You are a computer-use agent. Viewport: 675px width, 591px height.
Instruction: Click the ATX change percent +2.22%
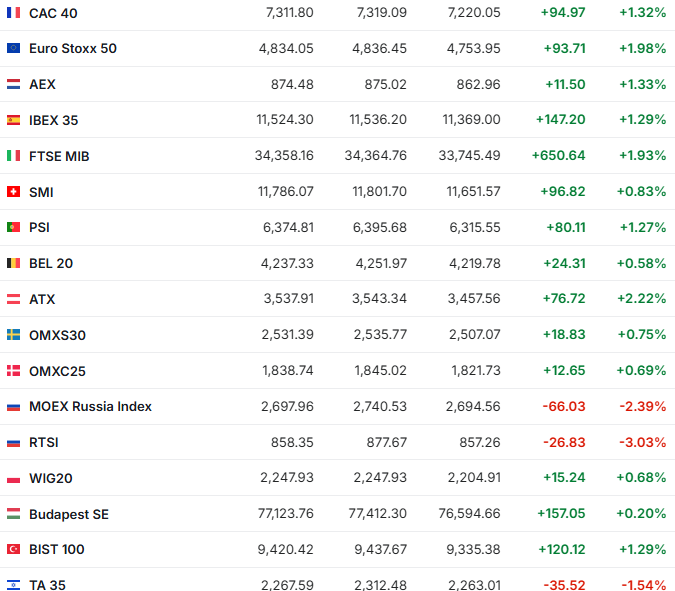[641, 299]
